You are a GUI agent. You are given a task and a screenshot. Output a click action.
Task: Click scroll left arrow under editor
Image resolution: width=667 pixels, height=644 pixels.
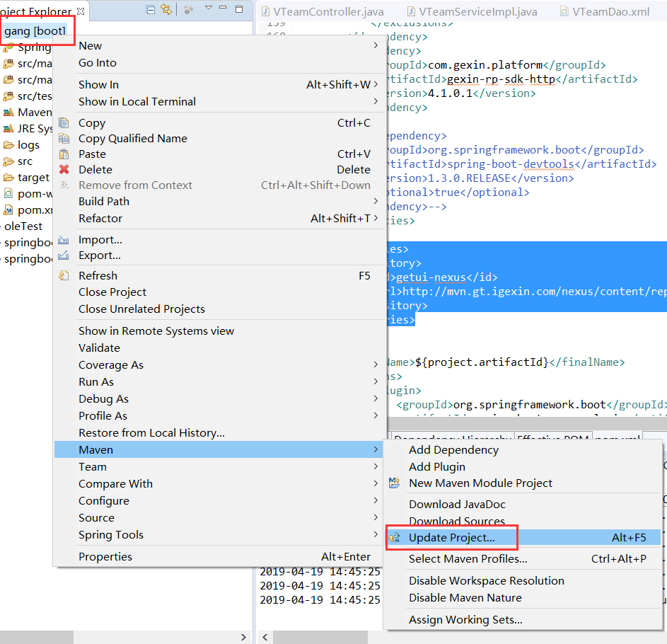265,637
